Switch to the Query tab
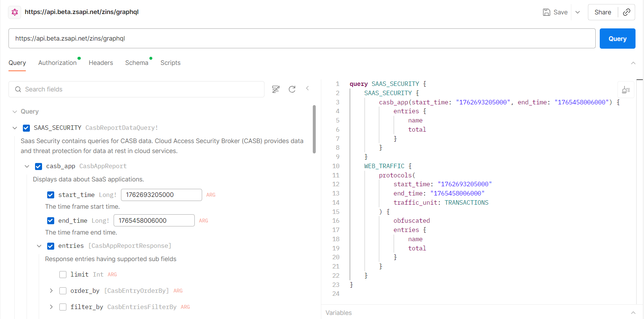Image resolution: width=644 pixels, height=319 pixels. [x=17, y=63]
